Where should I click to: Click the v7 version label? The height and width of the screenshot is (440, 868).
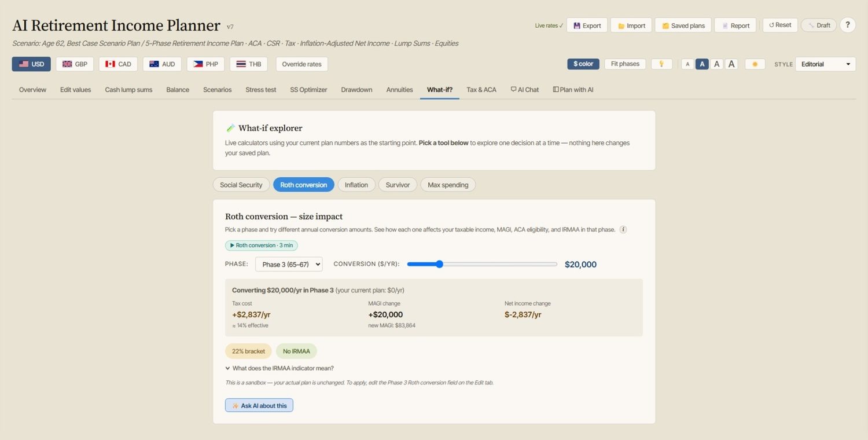coord(230,27)
